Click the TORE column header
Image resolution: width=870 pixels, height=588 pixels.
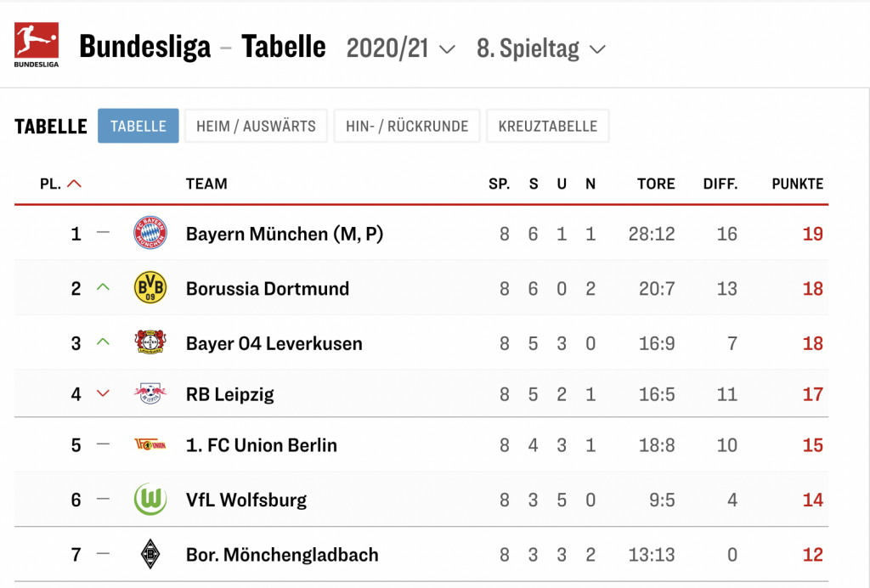click(x=656, y=184)
